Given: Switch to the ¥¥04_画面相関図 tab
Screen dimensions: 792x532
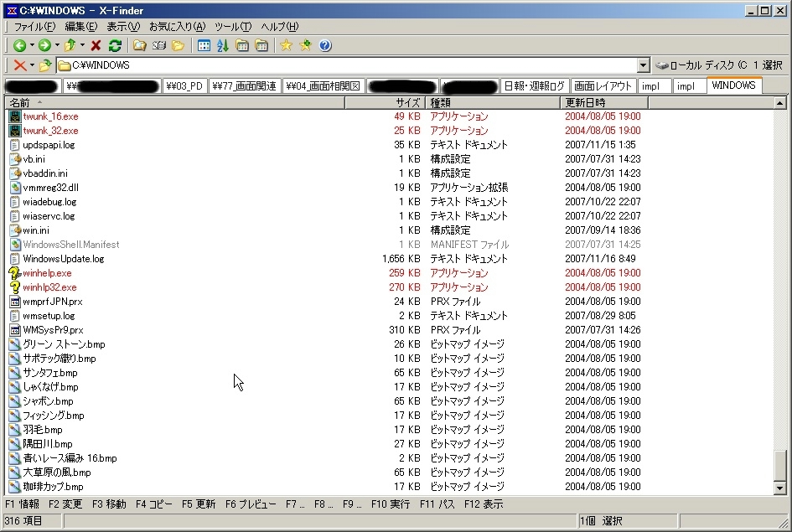Looking at the screenshot, I should point(323,86).
